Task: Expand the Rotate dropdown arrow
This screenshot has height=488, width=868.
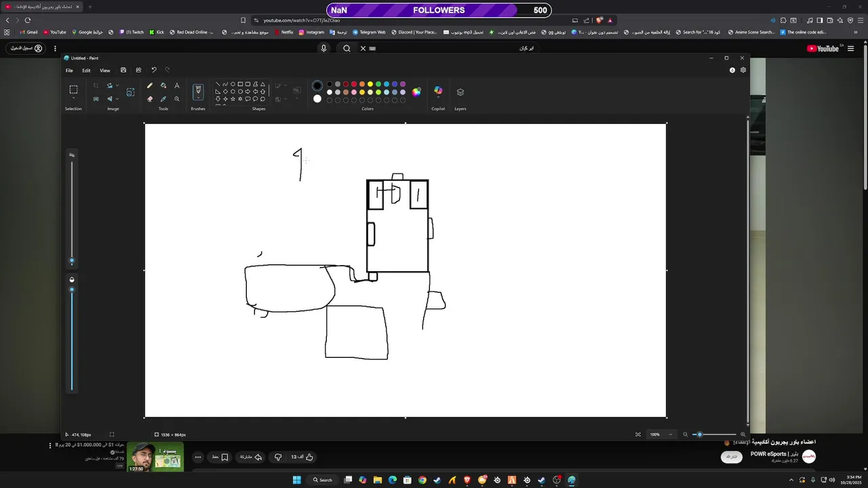Action: tap(117, 86)
